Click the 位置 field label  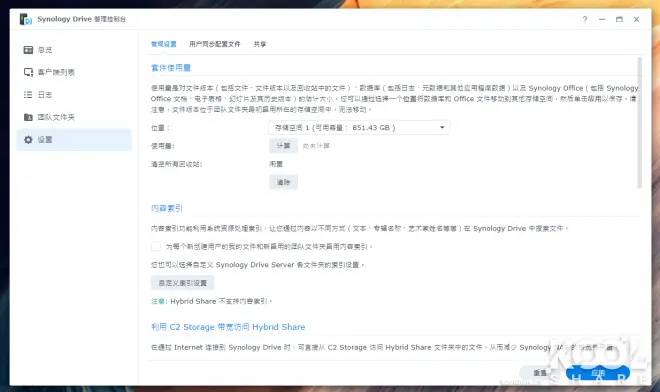point(160,128)
